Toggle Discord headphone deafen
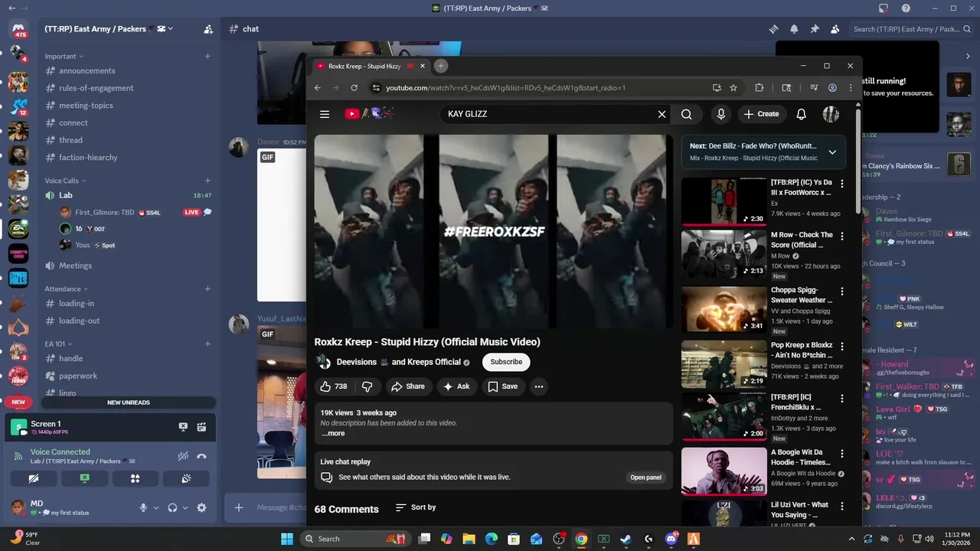 172,507
